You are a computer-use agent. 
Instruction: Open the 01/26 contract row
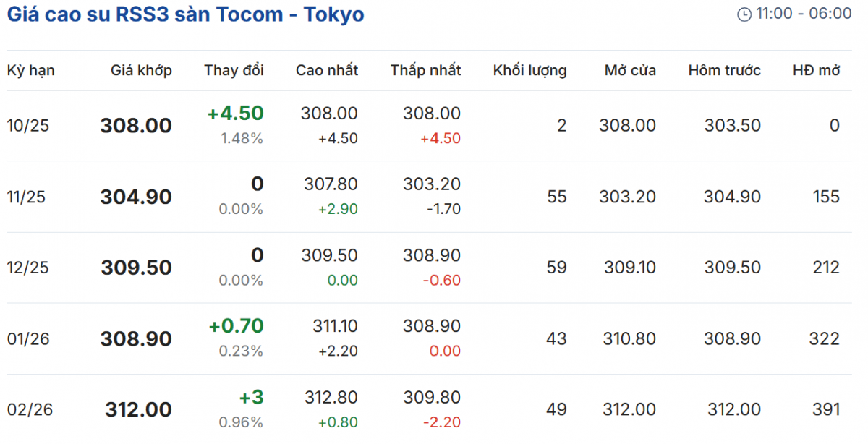point(28,338)
